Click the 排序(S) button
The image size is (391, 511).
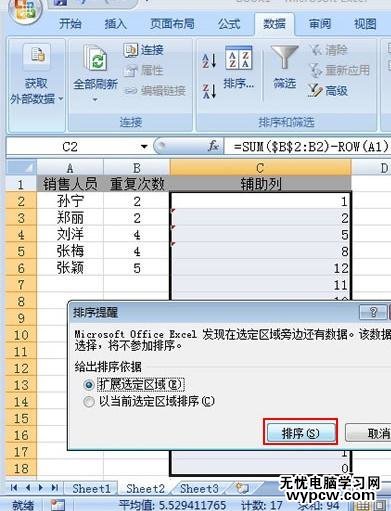(x=301, y=433)
